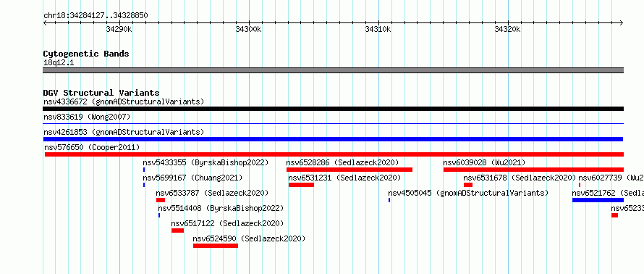
Task: Open the nsv576650 (Cooper2011) label
Action: point(92,147)
